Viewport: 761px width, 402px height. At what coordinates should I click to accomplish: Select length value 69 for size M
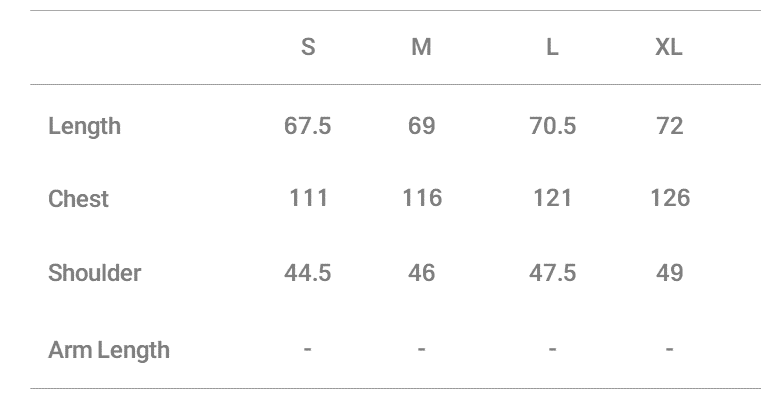(x=421, y=126)
